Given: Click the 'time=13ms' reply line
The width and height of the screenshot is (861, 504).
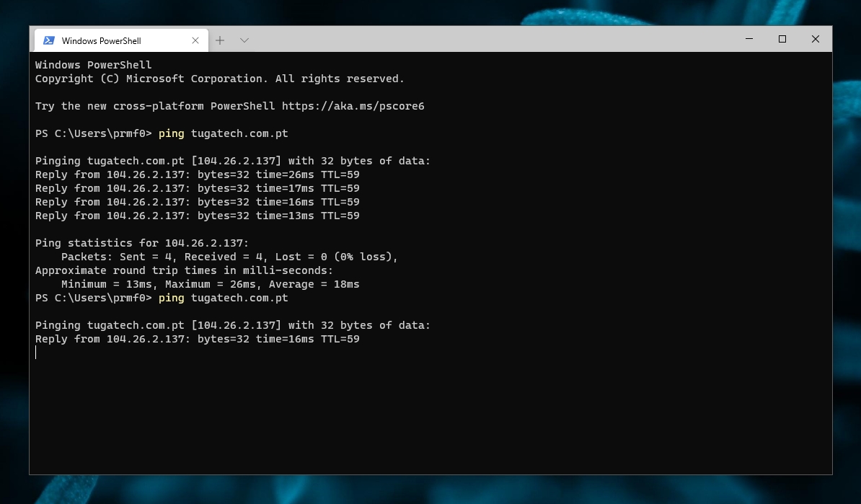Looking at the screenshot, I should click(x=197, y=216).
